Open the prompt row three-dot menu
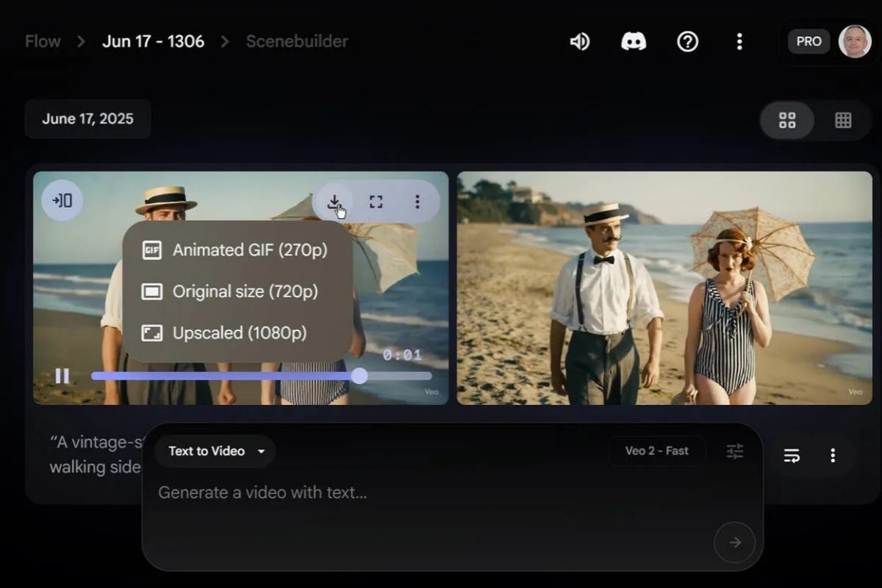882x588 pixels. point(832,456)
